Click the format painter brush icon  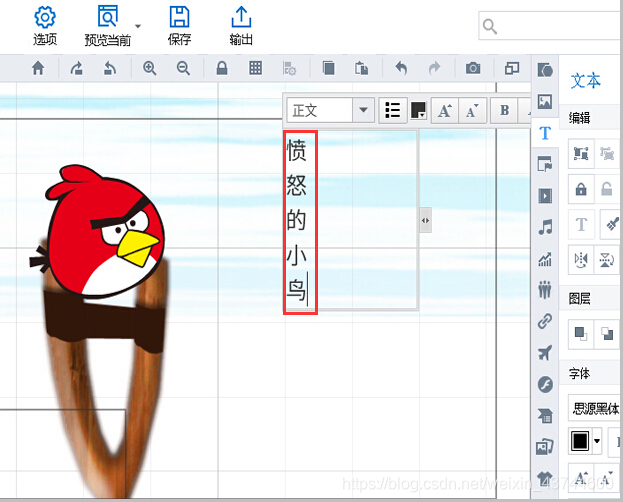click(611, 225)
